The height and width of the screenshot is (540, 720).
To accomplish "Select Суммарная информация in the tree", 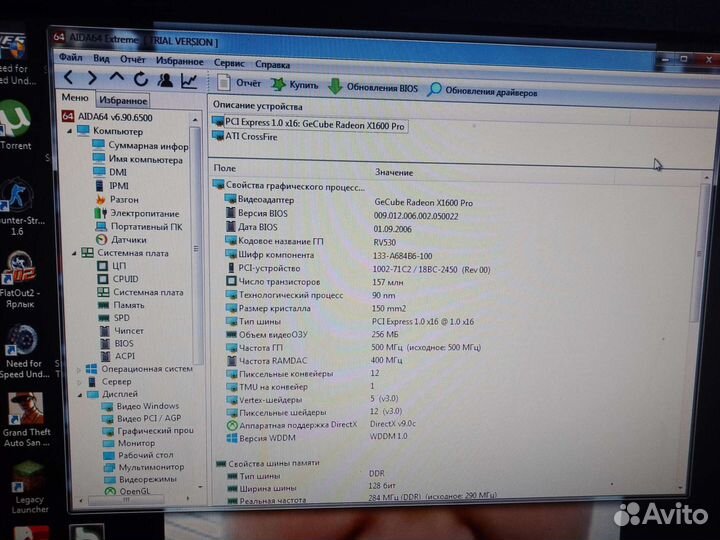I will click(140, 146).
